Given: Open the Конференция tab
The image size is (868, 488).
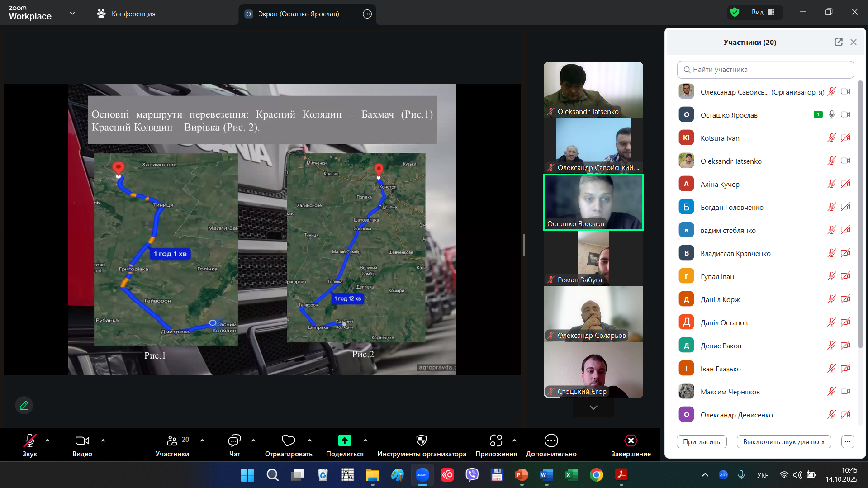Looking at the screenshot, I should [x=126, y=14].
